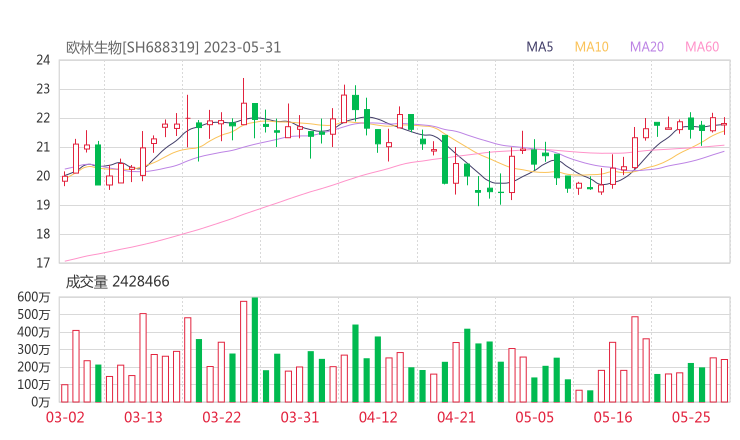Click the 100万 volume axis label
The width and height of the screenshot is (740, 440).
(34, 384)
